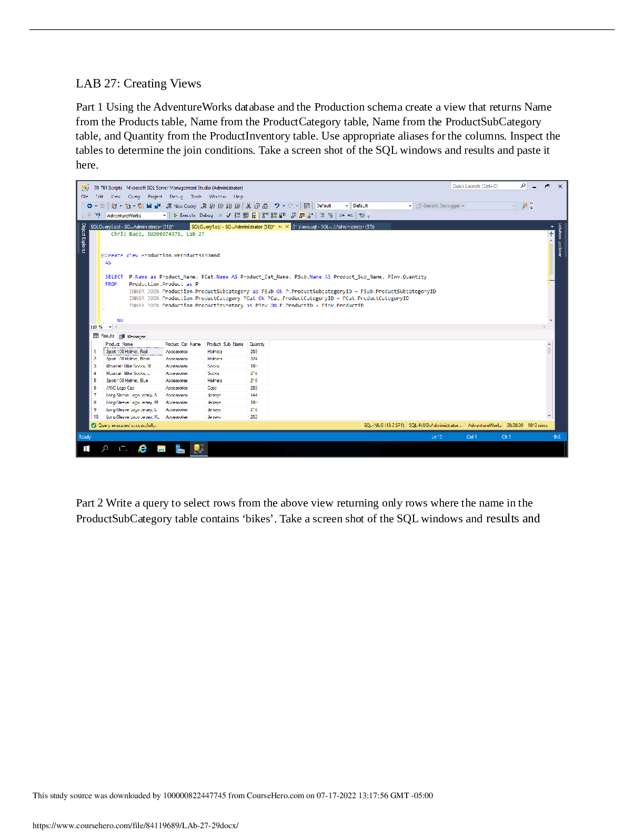Viewport: 644px width, 834px height.
Task: Click the Increase Indent icon
Action: click(350, 215)
